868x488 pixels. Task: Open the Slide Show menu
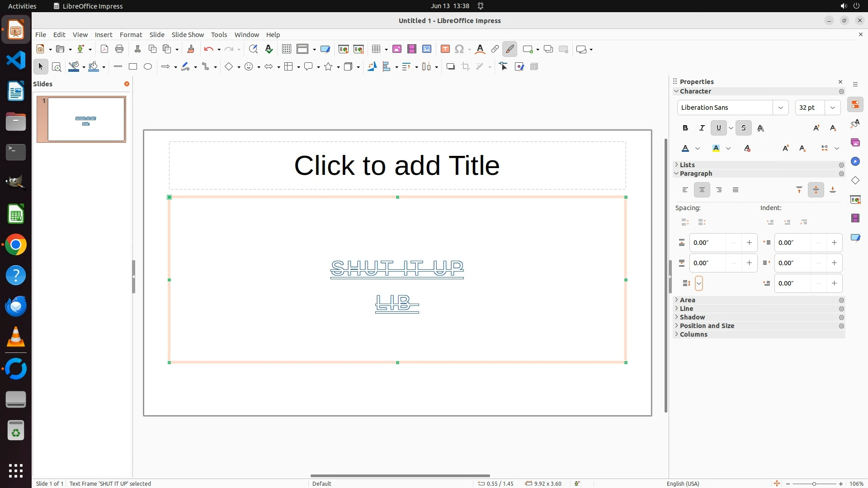[x=188, y=35]
